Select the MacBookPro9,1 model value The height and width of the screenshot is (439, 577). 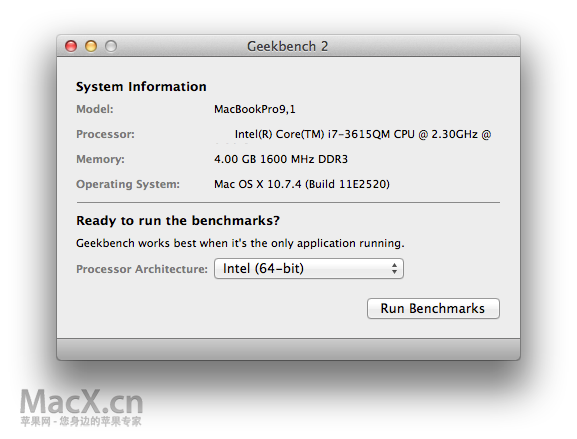click(255, 109)
